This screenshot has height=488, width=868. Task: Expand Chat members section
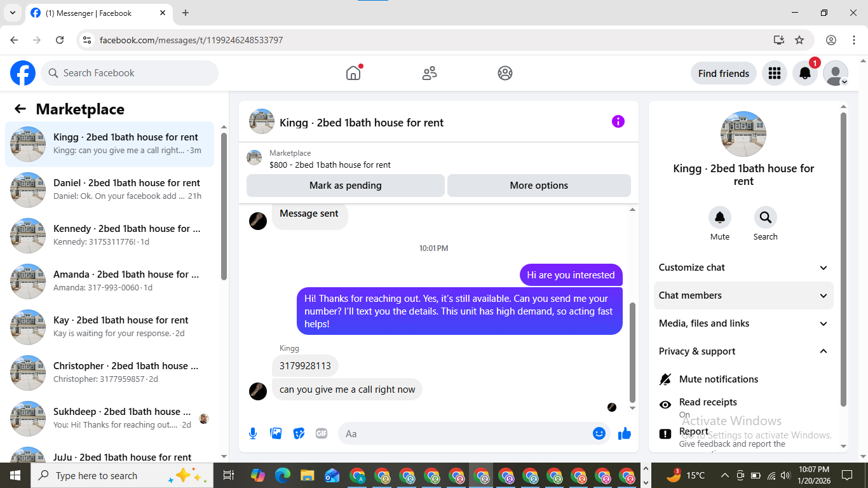point(743,295)
